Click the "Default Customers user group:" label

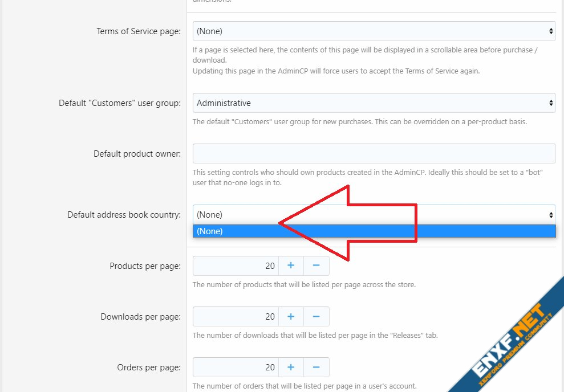pos(120,103)
